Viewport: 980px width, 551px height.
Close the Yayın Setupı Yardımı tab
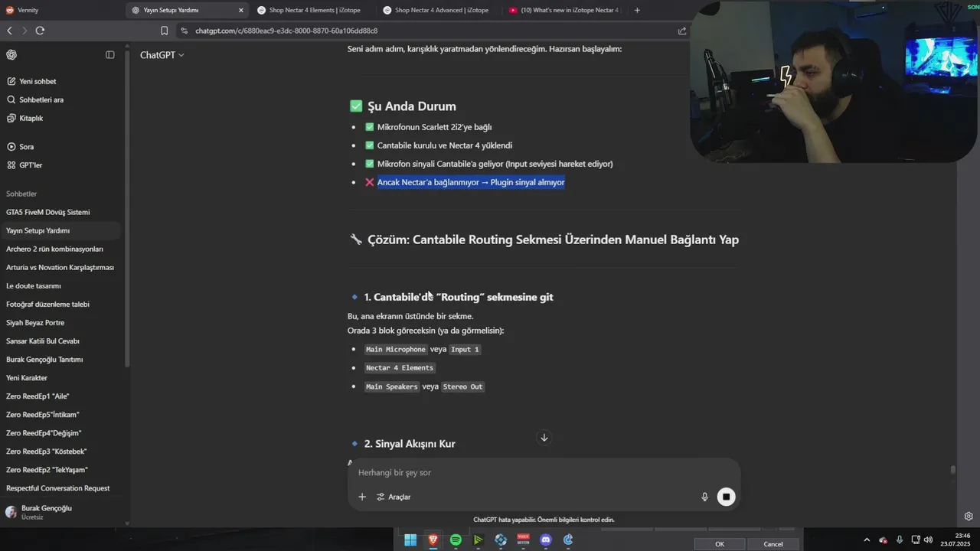tap(241, 10)
